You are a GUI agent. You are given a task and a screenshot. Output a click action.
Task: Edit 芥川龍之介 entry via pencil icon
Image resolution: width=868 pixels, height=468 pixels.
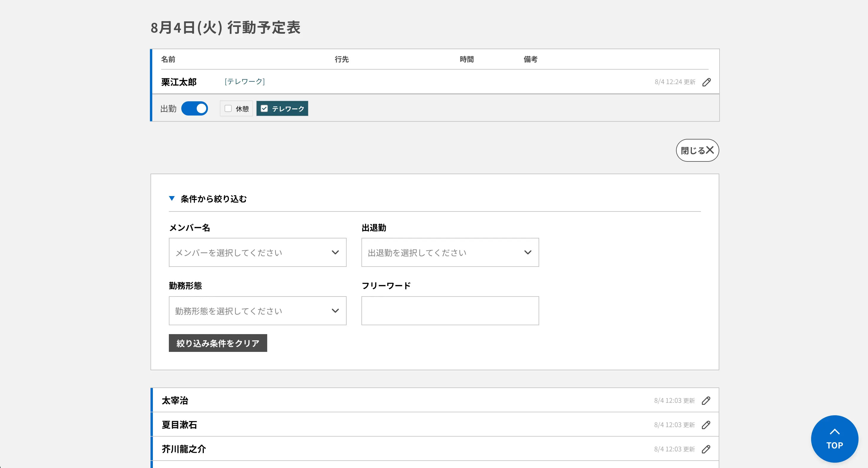click(706, 449)
